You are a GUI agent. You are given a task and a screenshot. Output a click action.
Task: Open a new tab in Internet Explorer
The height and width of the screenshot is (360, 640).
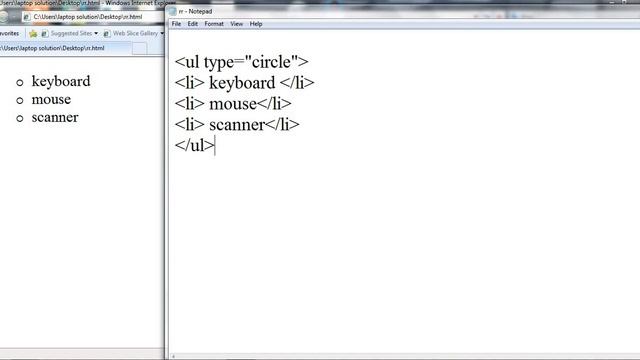pos(139,49)
